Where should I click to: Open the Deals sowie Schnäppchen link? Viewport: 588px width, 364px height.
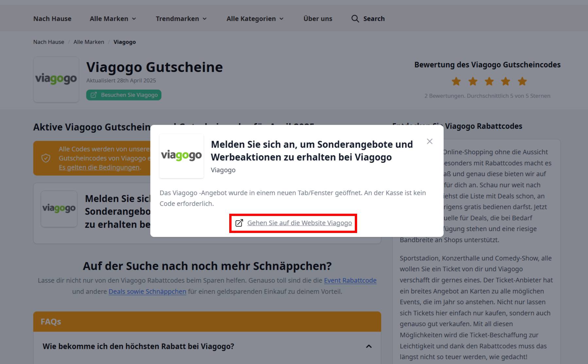tap(147, 291)
